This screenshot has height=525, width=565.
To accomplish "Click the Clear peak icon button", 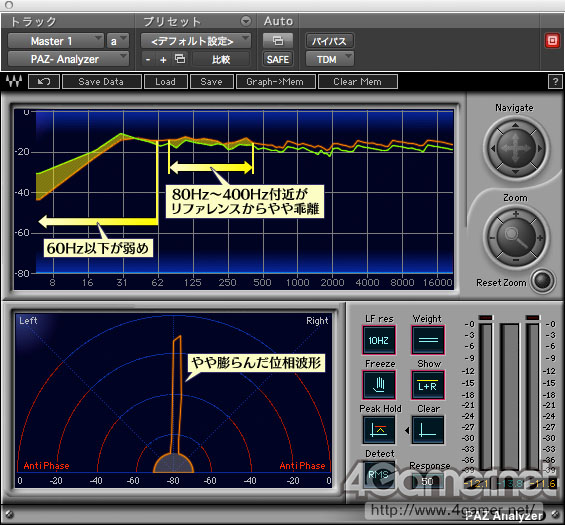I will click(428, 430).
